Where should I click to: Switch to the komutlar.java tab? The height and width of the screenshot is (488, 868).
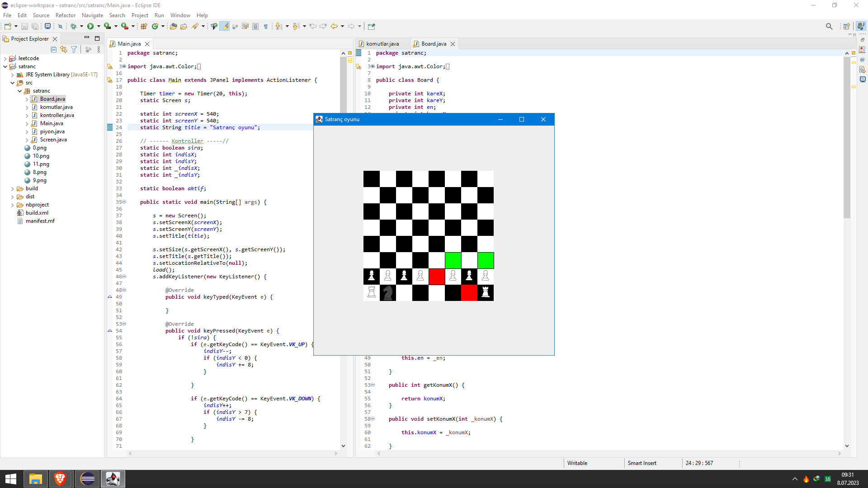pos(382,44)
